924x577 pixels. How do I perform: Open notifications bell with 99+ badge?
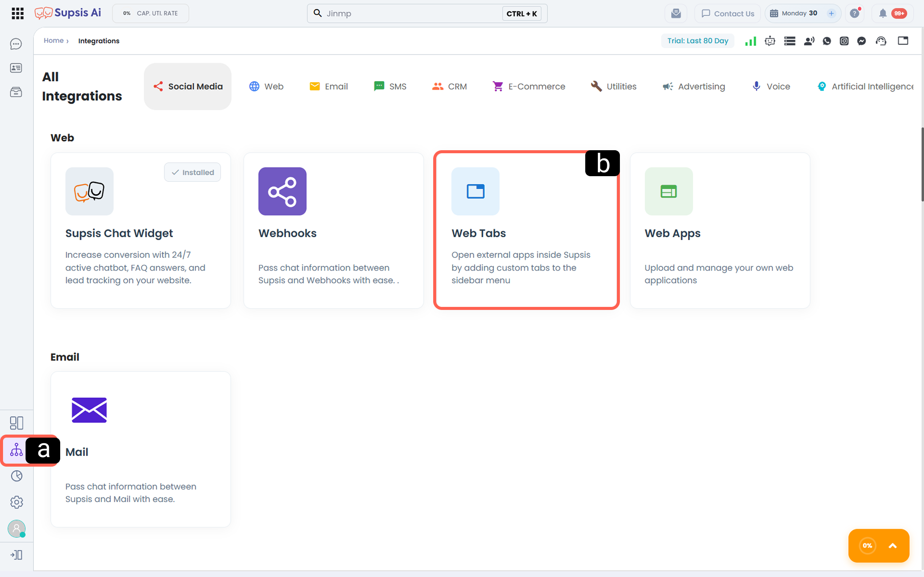pos(892,13)
